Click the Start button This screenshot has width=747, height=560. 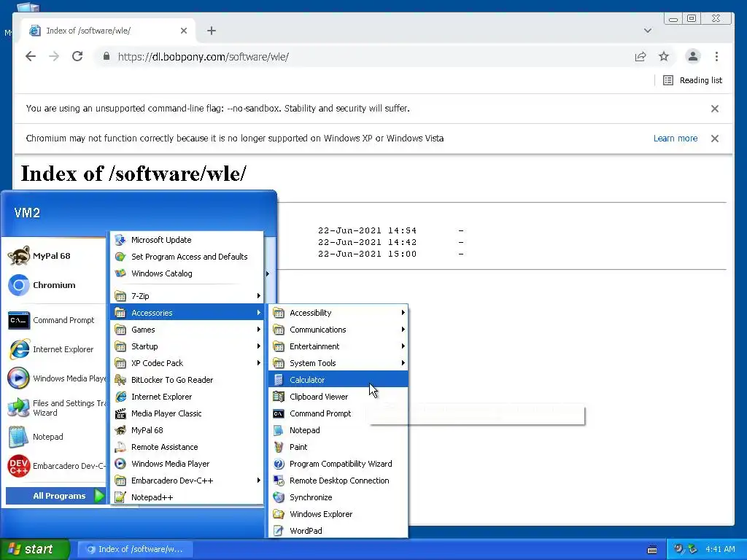pyautogui.click(x=35, y=549)
